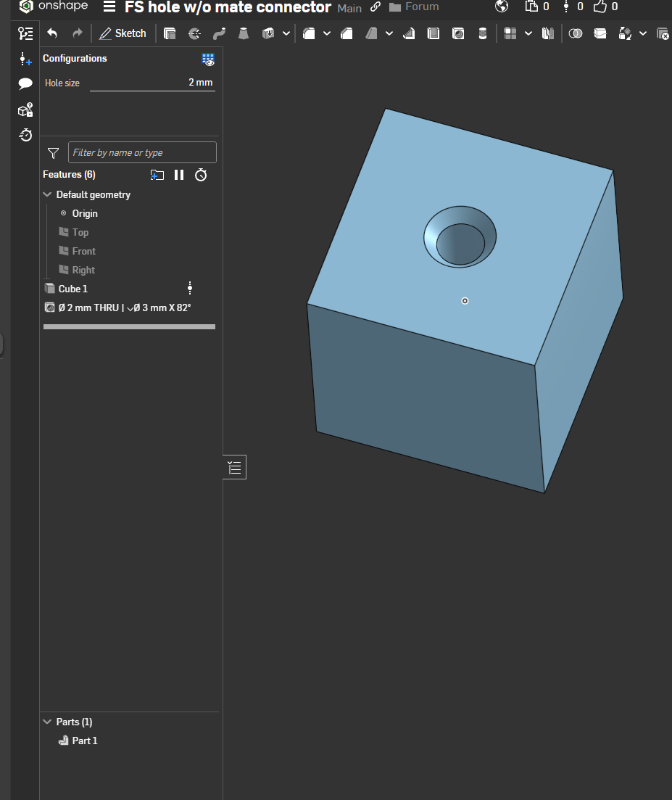Screen dimensions: 672x800
Task: Select the Fillet tool
Action: 309,33
